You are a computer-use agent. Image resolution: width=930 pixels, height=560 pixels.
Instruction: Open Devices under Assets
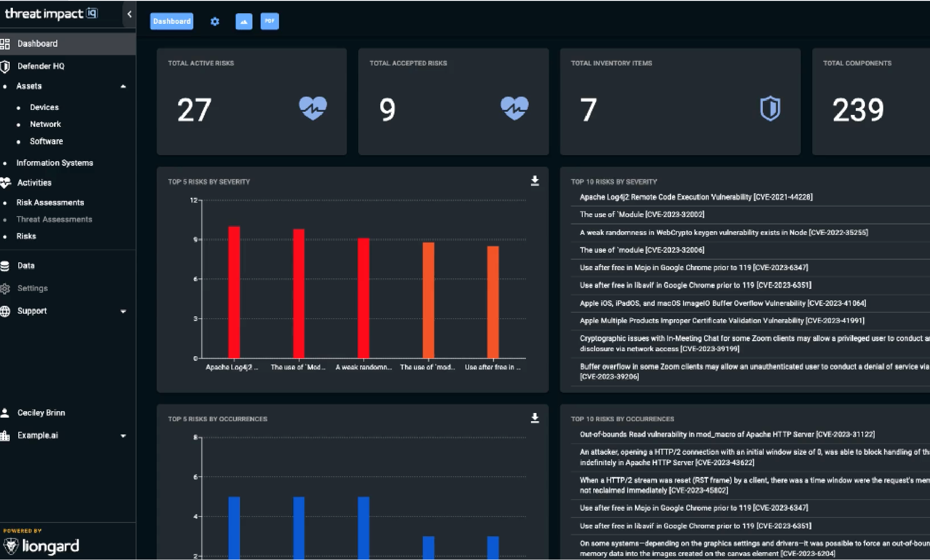(44, 107)
